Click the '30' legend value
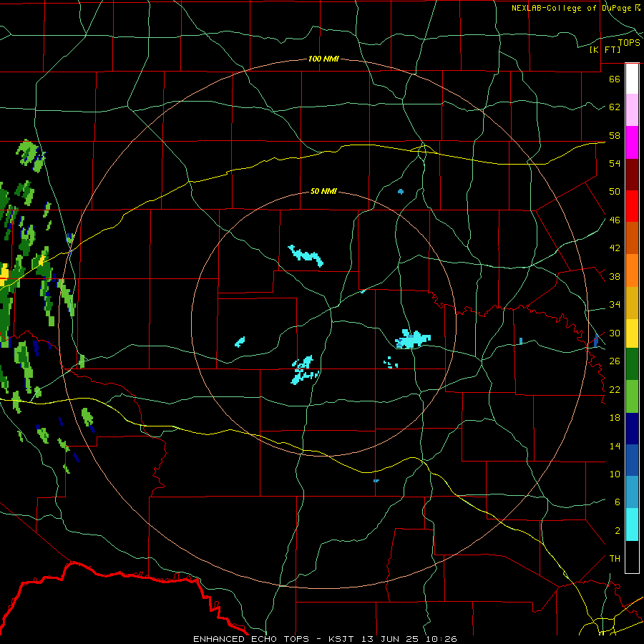Viewport: 644px width, 644px height. pyautogui.click(x=615, y=333)
